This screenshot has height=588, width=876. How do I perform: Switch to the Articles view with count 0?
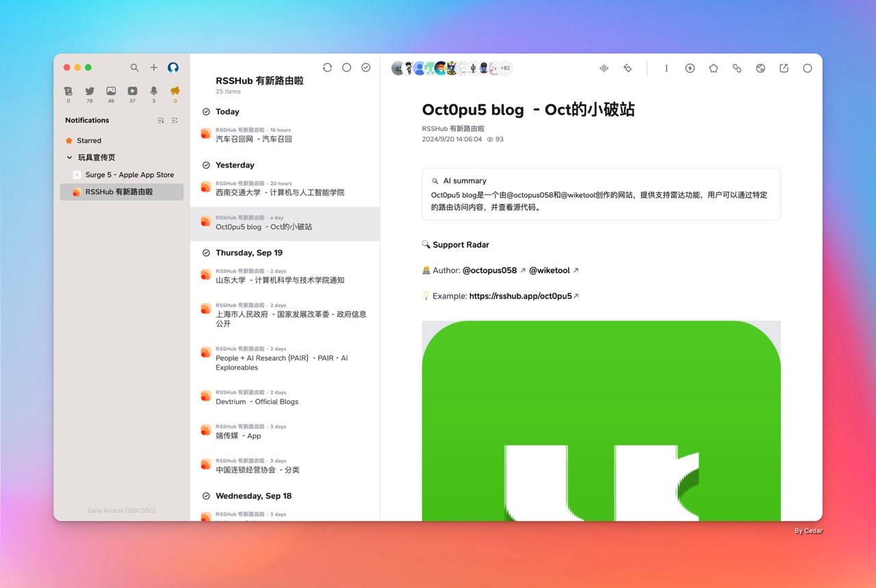click(68, 94)
